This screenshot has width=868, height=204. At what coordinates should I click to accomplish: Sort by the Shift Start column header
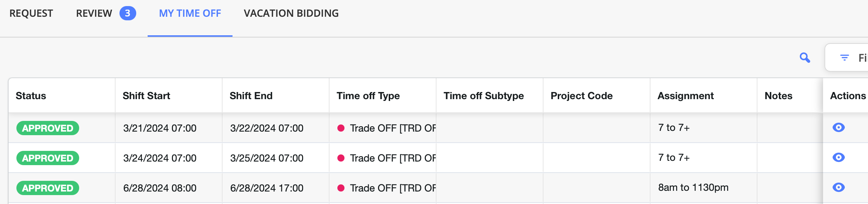click(146, 96)
